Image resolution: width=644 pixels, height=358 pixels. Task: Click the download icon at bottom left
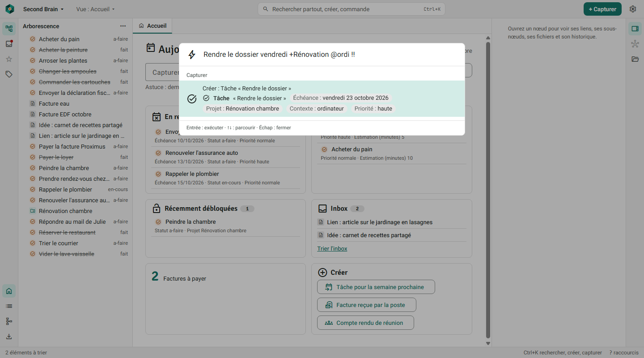9,337
